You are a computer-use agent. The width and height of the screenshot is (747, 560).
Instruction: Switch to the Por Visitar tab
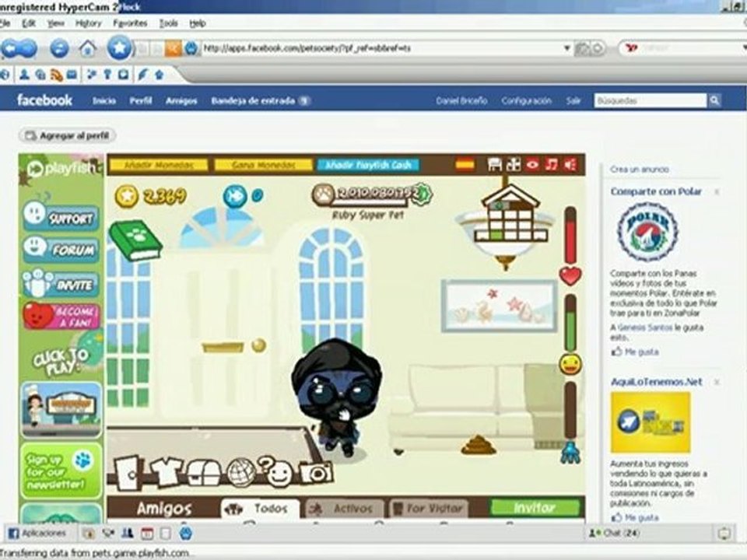coord(429,509)
